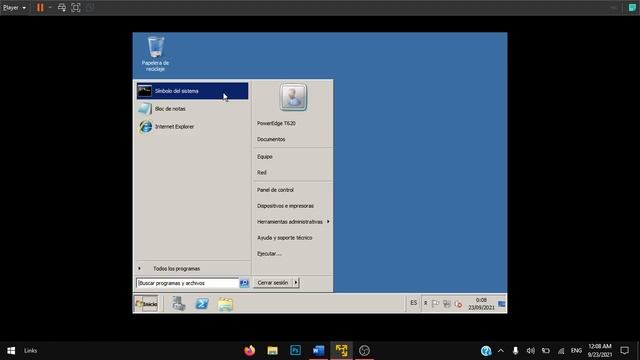This screenshot has height=360, width=640.
Task: Click the host battery tray icon
Action: [546, 351]
